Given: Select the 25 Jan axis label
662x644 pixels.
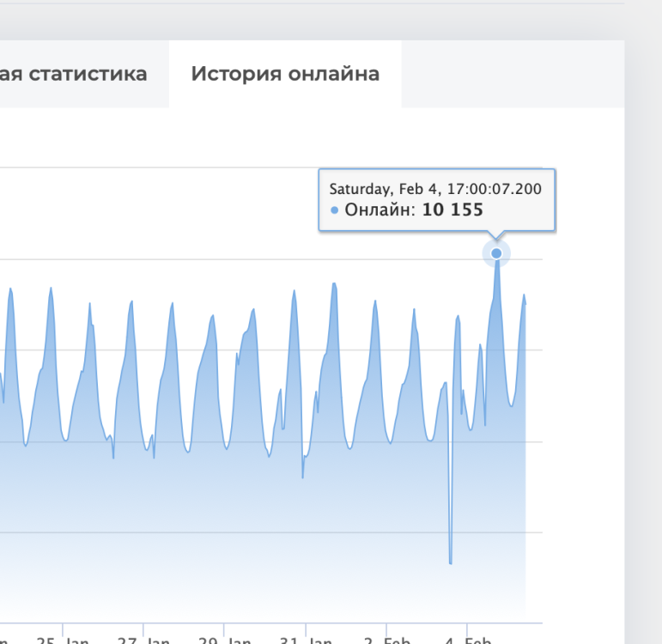Looking at the screenshot, I should tap(62, 640).
